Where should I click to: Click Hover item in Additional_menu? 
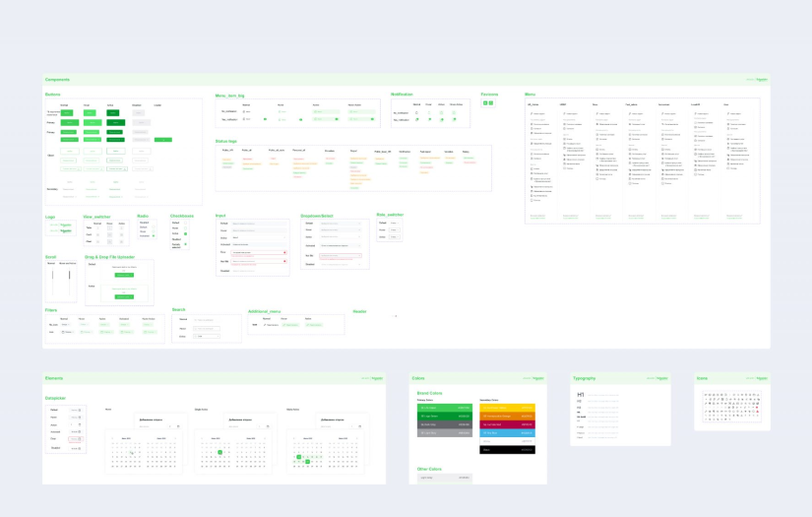[x=290, y=325]
